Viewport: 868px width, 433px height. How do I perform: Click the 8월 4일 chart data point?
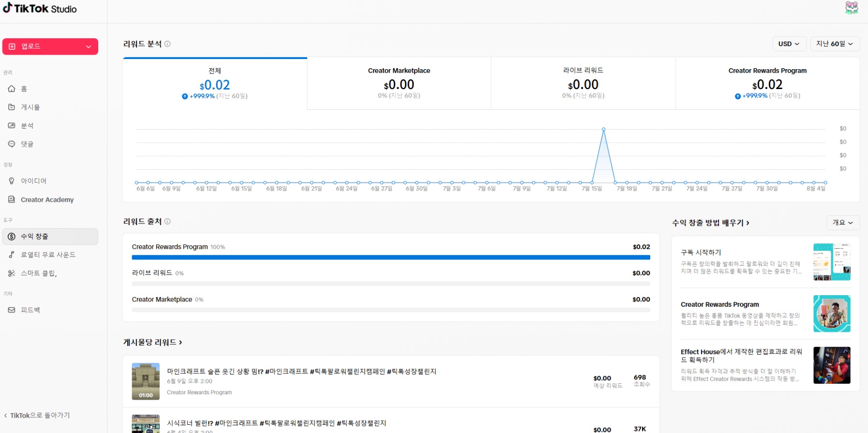click(825, 183)
